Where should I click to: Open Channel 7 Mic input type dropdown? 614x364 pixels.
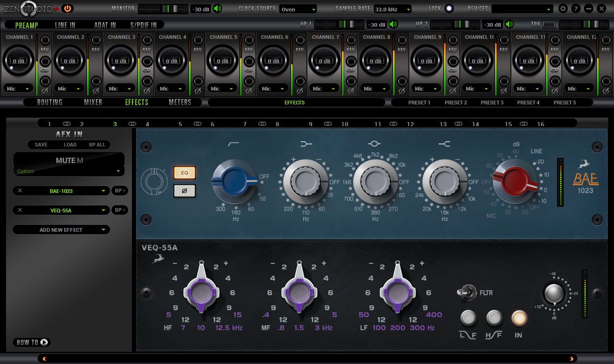(324, 89)
